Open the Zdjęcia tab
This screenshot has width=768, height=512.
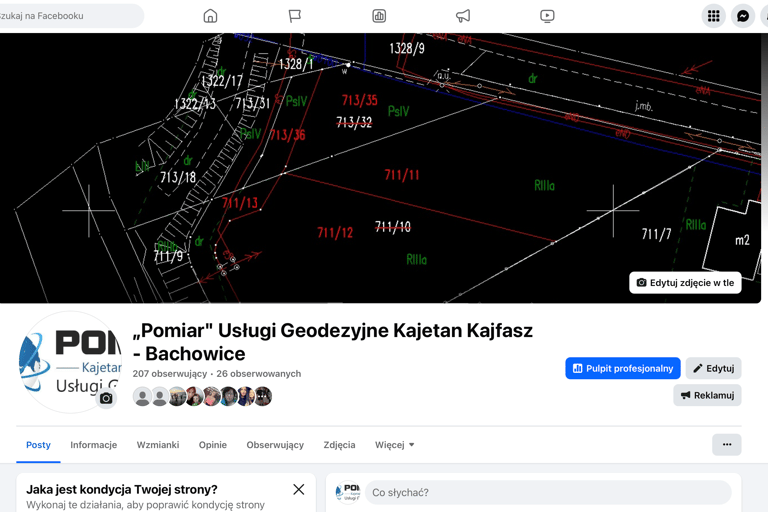pyautogui.click(x=339, y=445)
